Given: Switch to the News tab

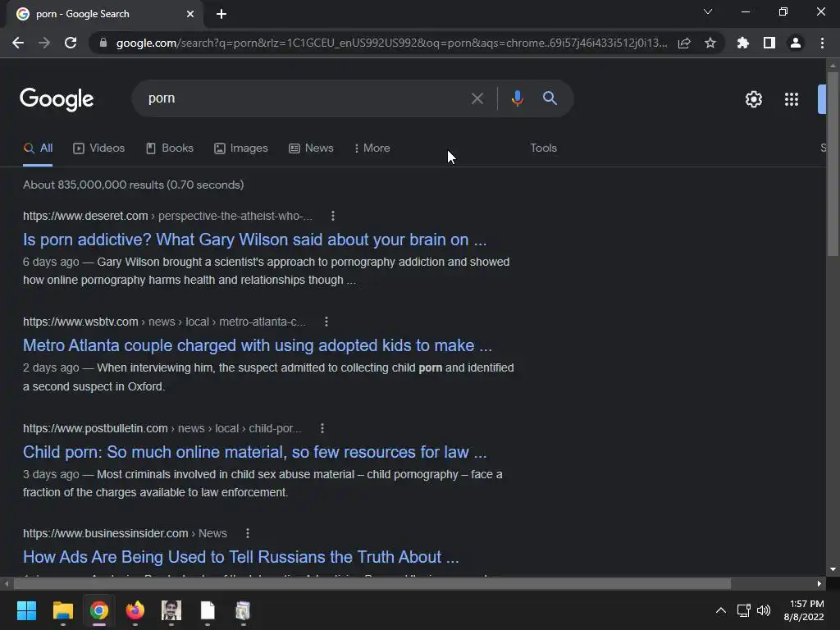Looking at the screenshot, I should [x=311, y=148].
